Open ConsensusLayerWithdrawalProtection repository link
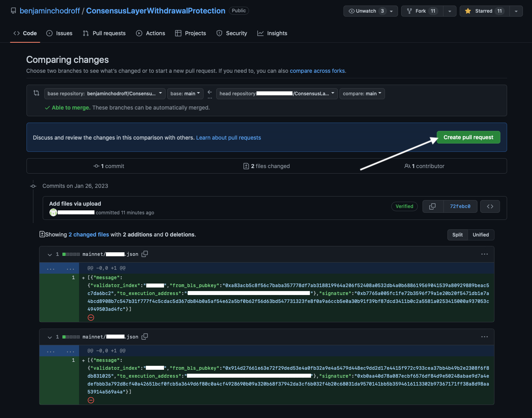 tap(156, 11)
